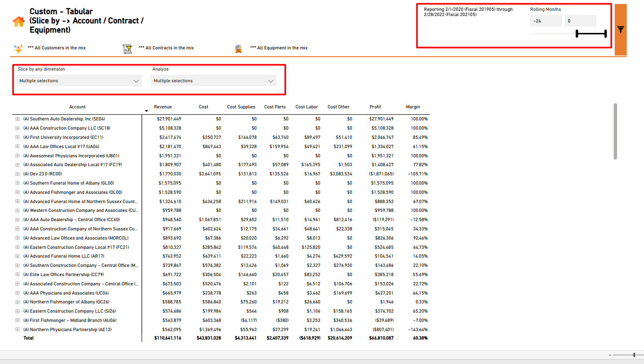Expand Advanced Fishmonger and Associates (DL00) row
Viewport: 644px width, 364px height.
pyautogui.click(x=18, y=192)
